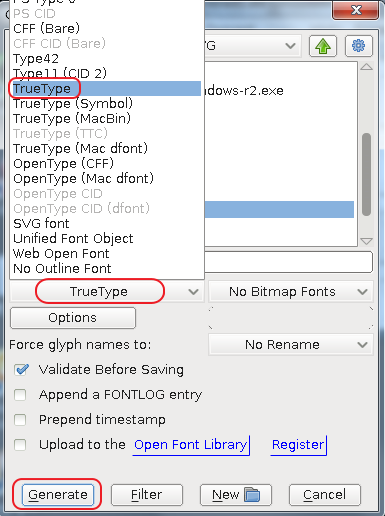
Task: Enable Prepend timestamp option
Action: pyautogui.click(x=20, y=420)
